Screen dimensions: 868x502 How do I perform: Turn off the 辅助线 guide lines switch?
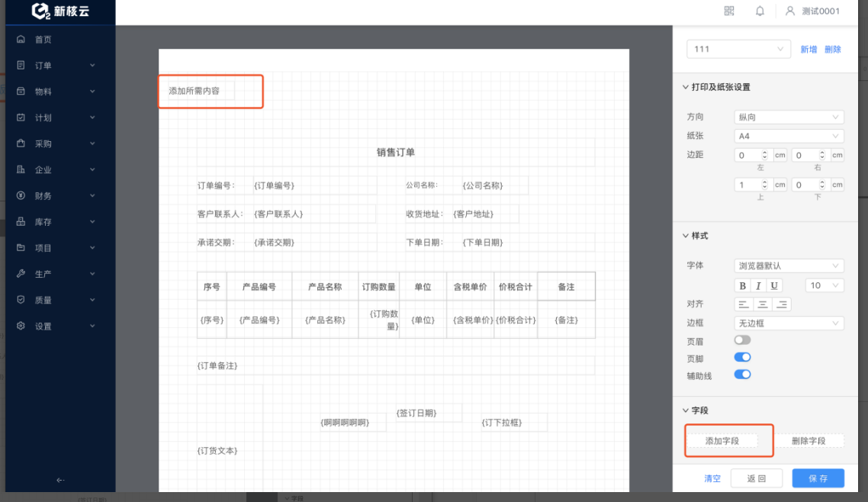pos(742,374)
